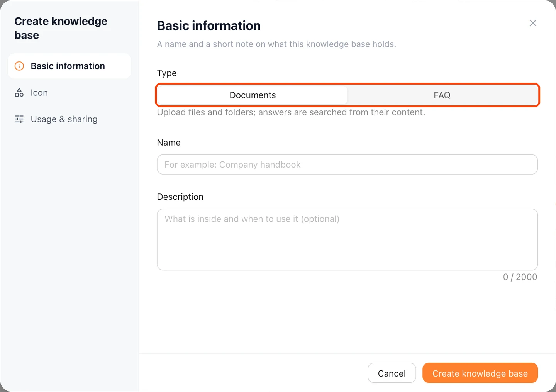
Task: Switch knowledge base type to FAQ
Action: (442, 95)
